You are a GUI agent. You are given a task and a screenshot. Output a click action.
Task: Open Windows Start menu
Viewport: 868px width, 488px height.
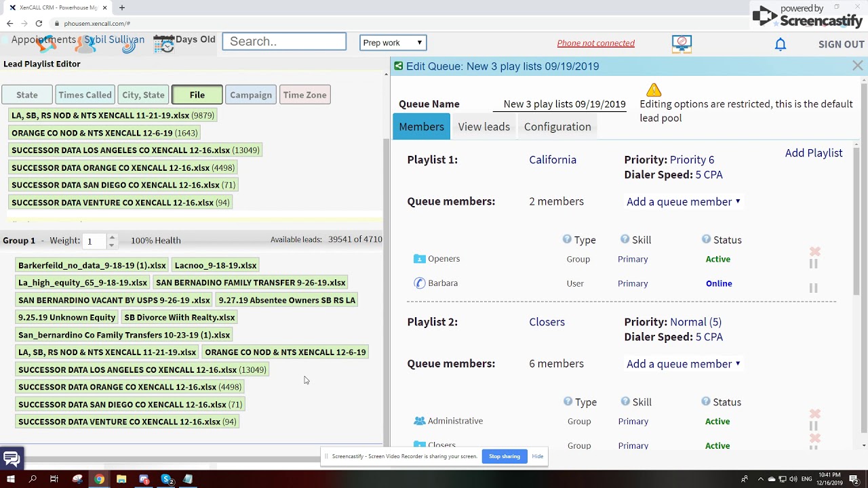click(10, 479)
